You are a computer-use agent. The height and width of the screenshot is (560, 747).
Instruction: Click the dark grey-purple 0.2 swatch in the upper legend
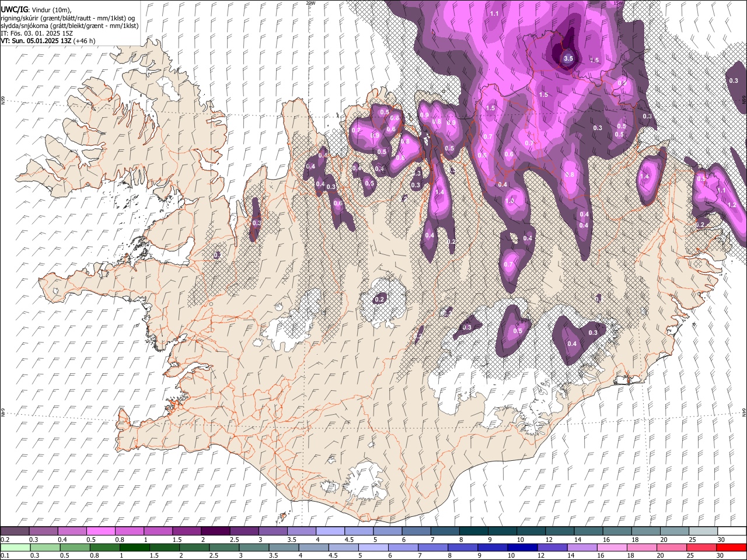[x=15, y=531]
